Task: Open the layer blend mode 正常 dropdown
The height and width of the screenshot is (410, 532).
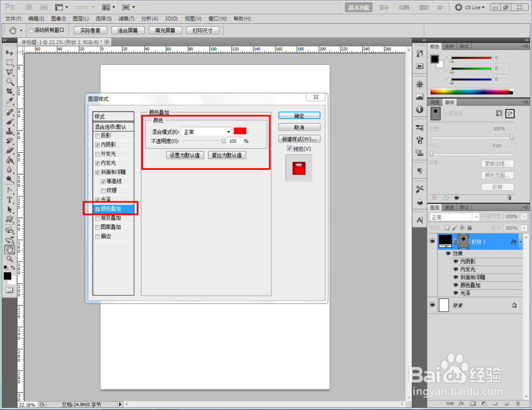Action: point(454,217)
